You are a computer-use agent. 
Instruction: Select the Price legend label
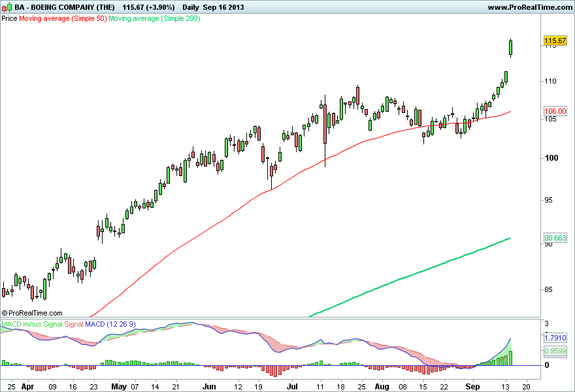point(9,18)
